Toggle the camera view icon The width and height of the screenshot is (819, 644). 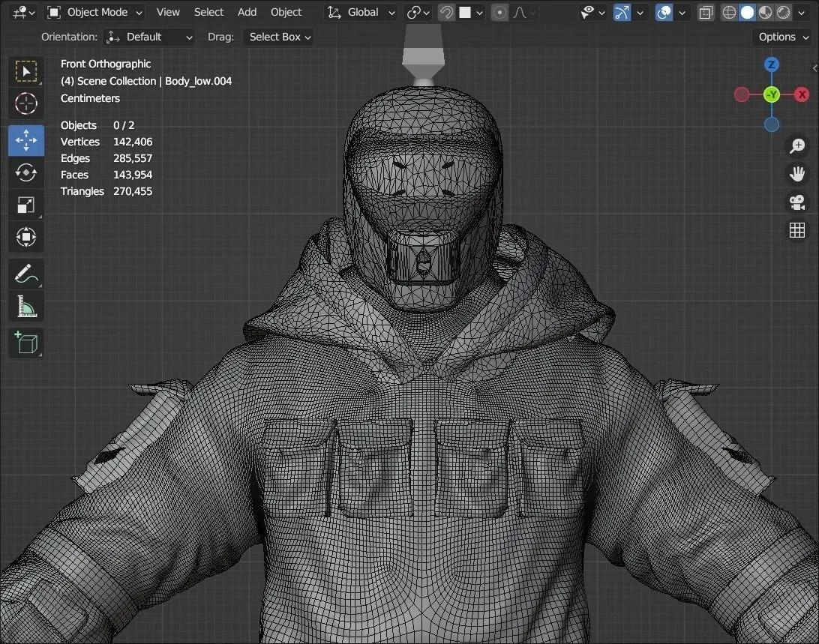click(x=797, y=202)
